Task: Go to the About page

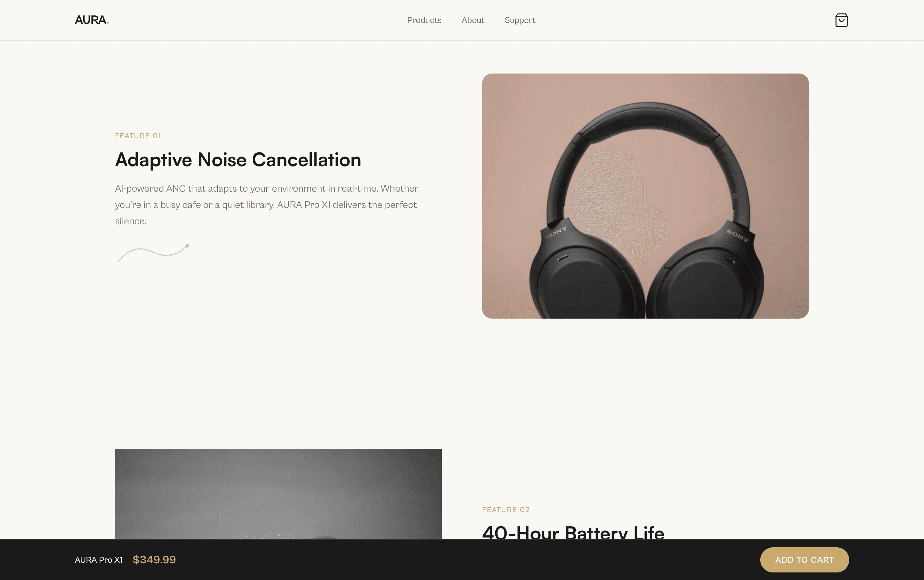Action: click(x=473, y=20)
